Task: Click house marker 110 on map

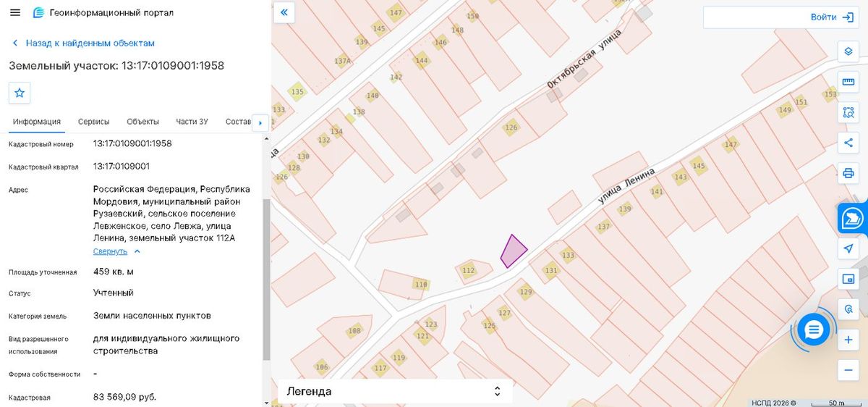Action: (x=421, y=285)
